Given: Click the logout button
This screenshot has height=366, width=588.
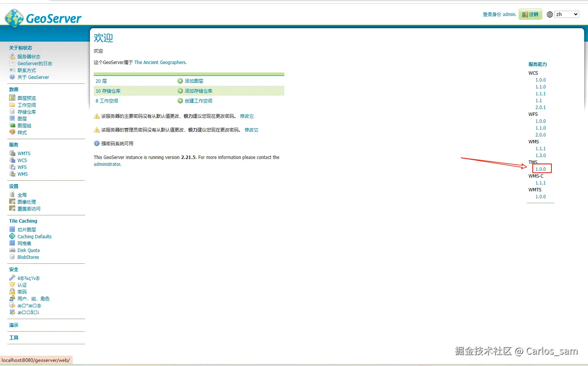Looking at the screenshot, I should [x=530, y=14].
